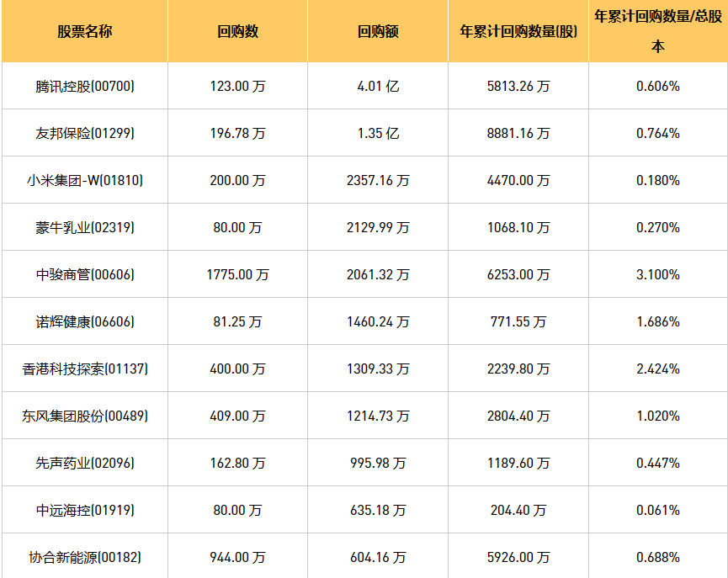Click the 400.00 万 buyback count cell
This screenshot has width=728, height=578.
(x=237, y=369)
